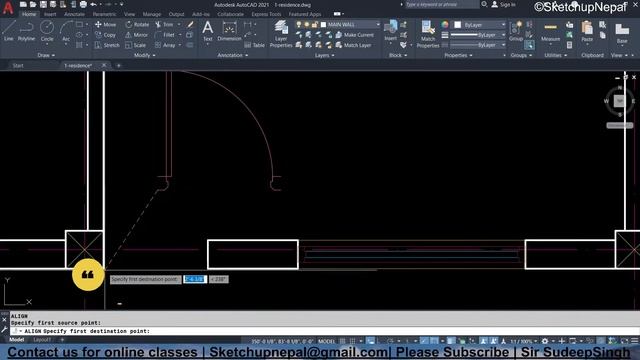Click the Fillet tool
The width and height of the screenshot is (640, 360).
tap(165, 35)
